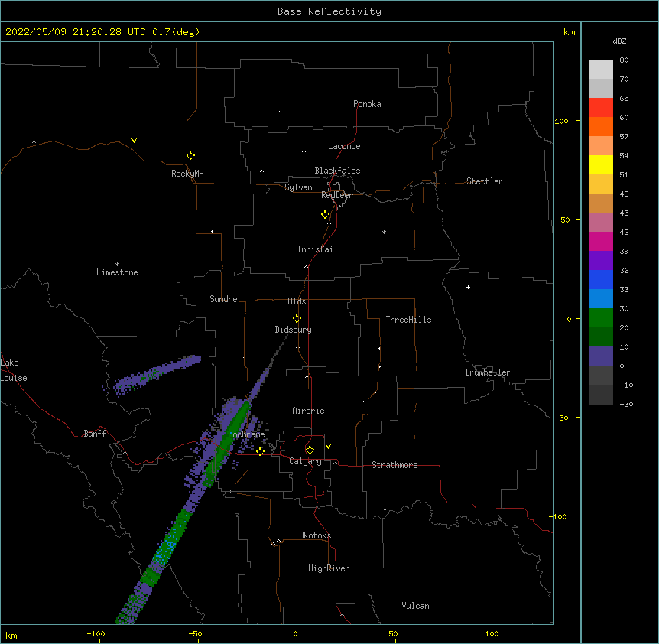Select the light gray 70-80 dBZ legend swatch

click(601, 70)
